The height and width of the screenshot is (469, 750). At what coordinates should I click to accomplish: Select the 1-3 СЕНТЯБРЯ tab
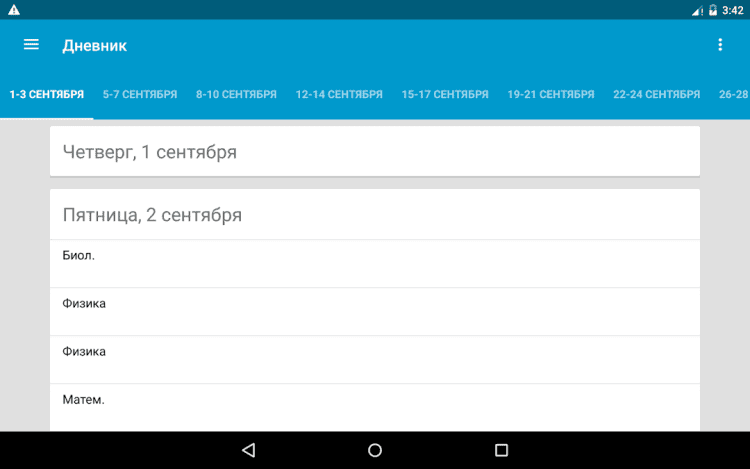coord(46,95)
